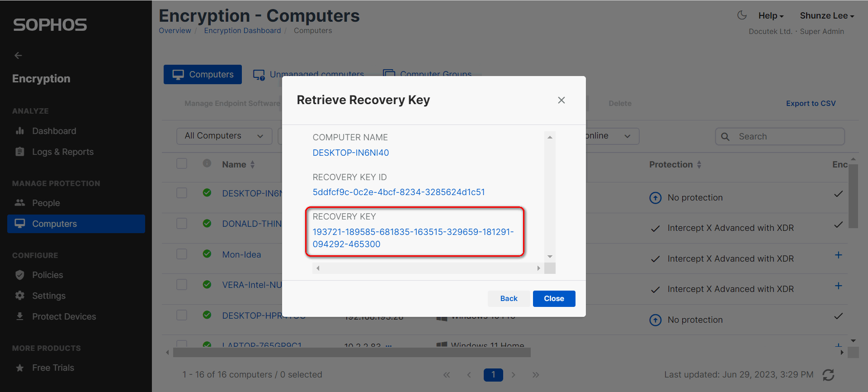868x392 pixels.
Task: Go to Encryption Dashboard breadcrumb
Action: (242, 30)
